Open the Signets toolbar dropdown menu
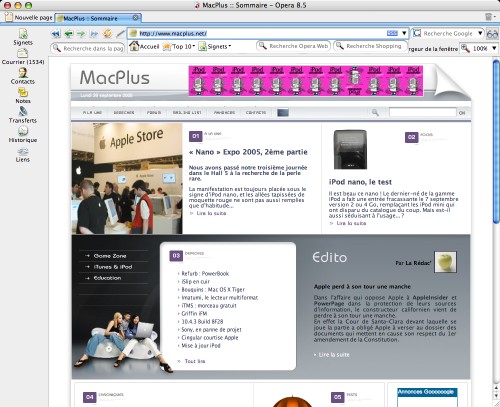 tap(215, 46)
